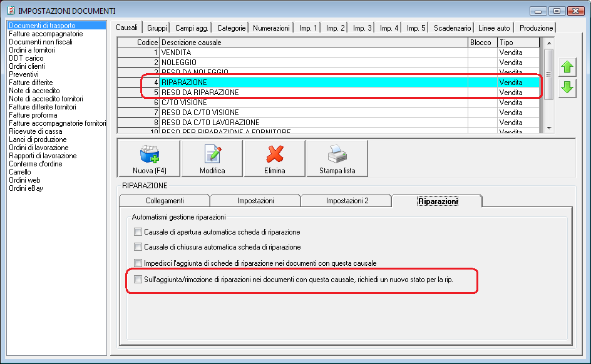Toggle Sull'aggiunta/rimozione richiedi nuovo stato checkbox
The width and height of the screenshot is (591, 364).
(138, 280)
